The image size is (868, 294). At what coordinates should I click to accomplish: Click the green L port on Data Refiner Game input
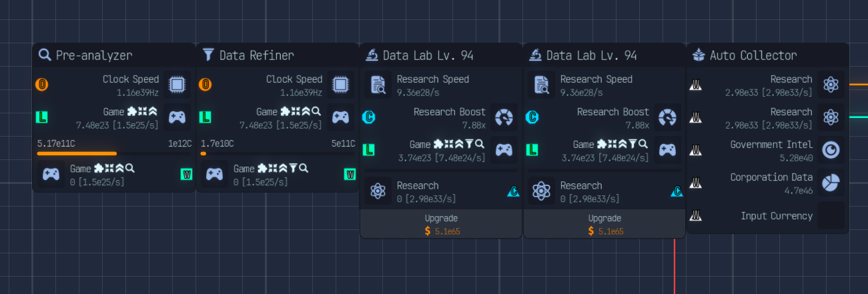tap(205, 117)
